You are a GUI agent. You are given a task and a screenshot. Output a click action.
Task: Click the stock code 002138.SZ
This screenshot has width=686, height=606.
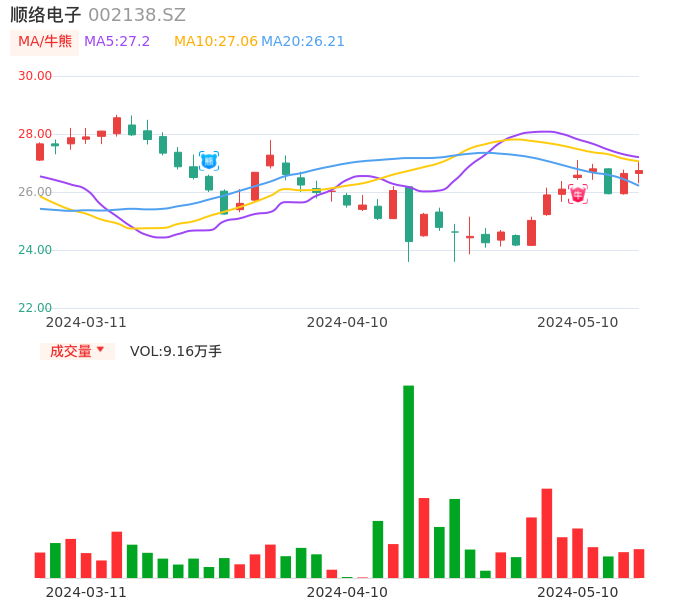[x=137, y=15]
